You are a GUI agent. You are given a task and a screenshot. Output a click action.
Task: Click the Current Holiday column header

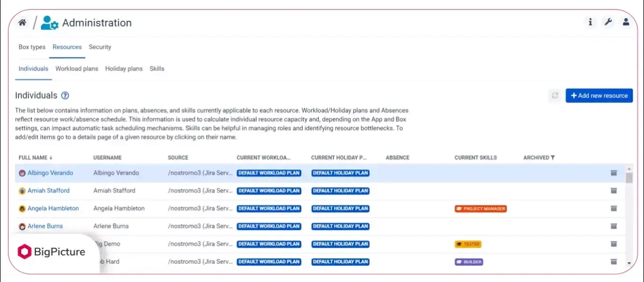point(339,158)
